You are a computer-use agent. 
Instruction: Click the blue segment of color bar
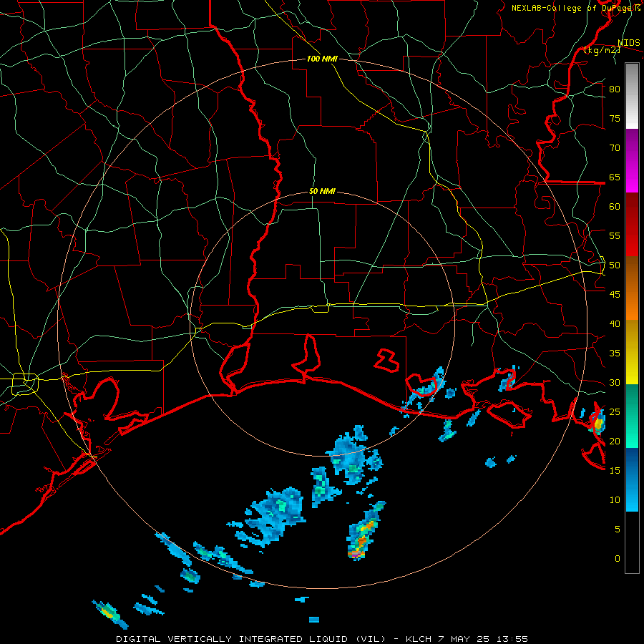pyautogui.click(x=632, y=479)
